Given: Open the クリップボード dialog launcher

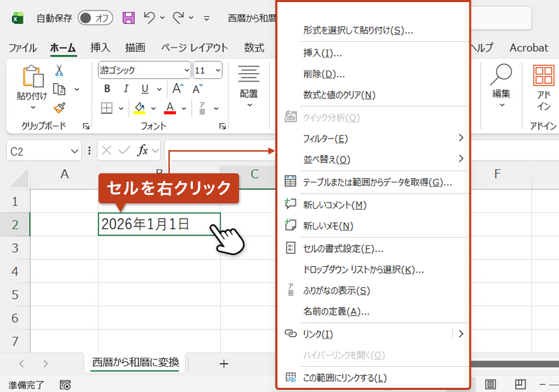Looking at the screenshot, I should coord(86,126).
